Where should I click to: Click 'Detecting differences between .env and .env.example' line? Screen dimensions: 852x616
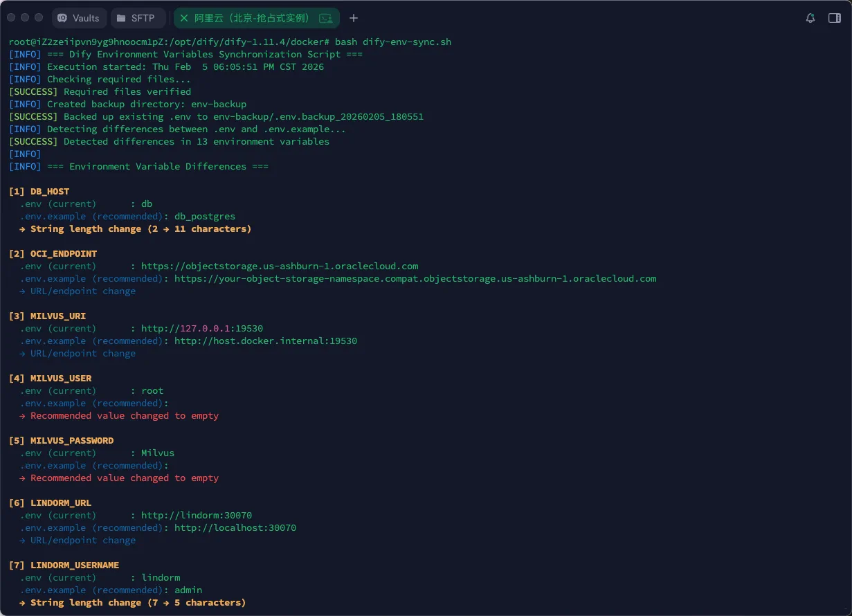[x=177, y=129]
